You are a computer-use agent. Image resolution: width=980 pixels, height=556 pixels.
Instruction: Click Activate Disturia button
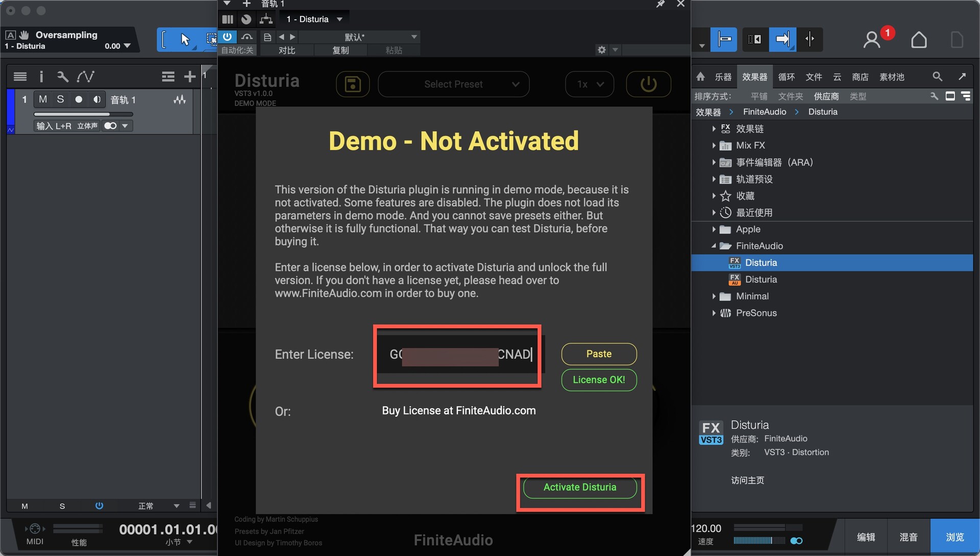(x=580, y=487)
